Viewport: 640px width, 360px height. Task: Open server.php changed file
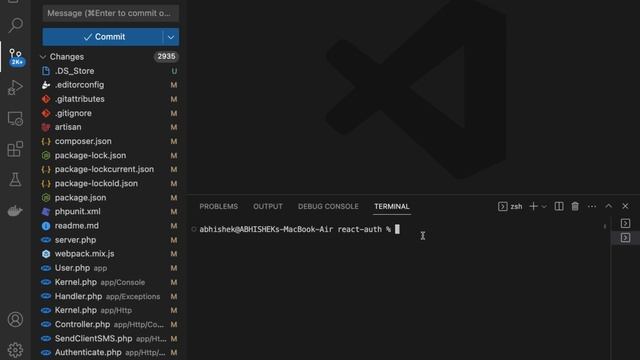point(109,240)
